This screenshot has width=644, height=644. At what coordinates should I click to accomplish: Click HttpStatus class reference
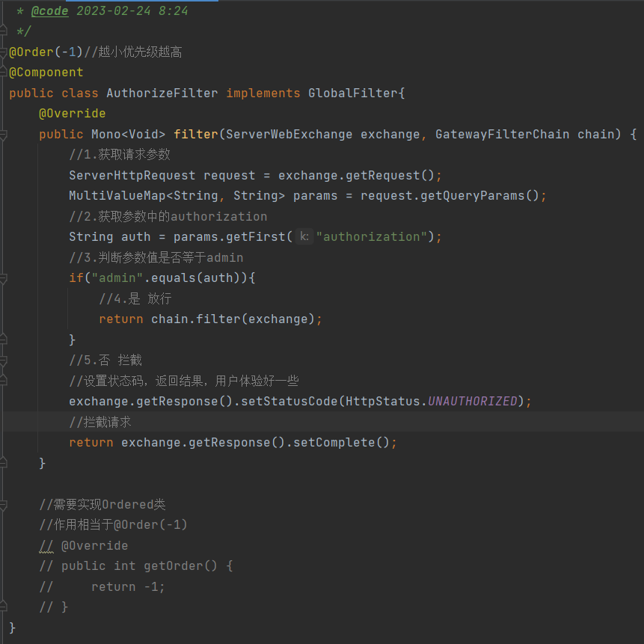pos(382,401)
